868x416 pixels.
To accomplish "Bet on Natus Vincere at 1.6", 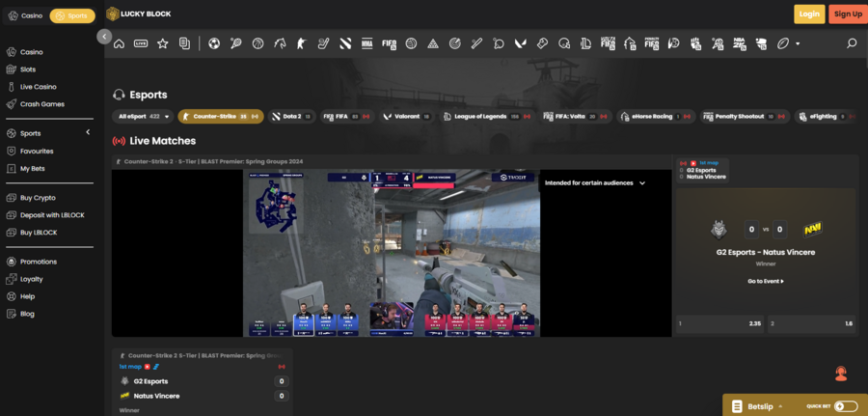I will tap(811, 323).
